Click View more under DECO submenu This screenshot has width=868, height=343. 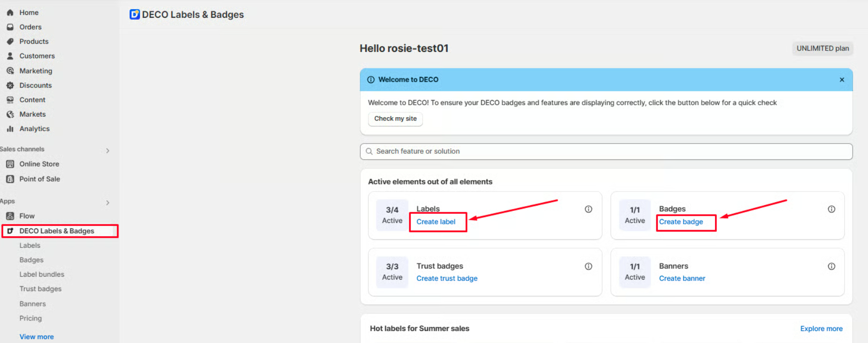36,337
